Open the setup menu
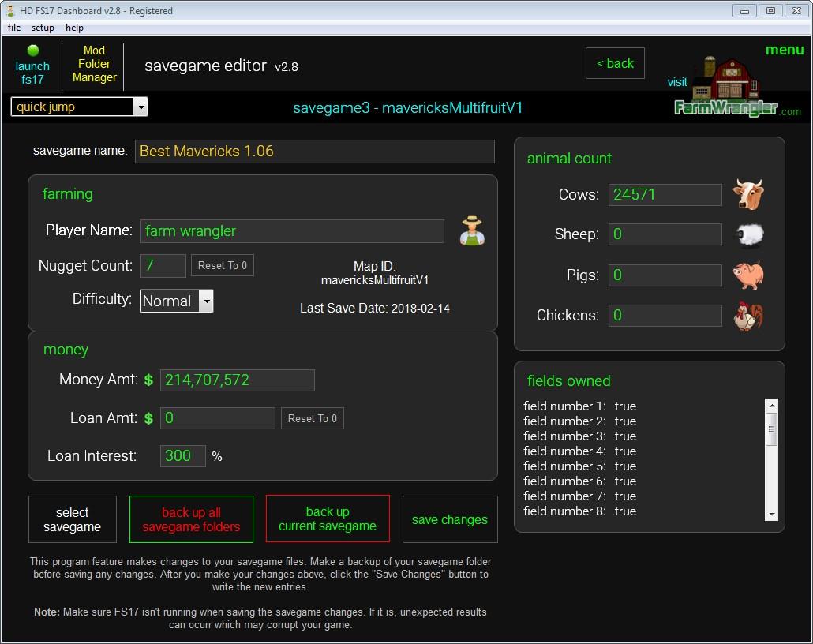Screen dimensions: 813x644 (43, 28)
